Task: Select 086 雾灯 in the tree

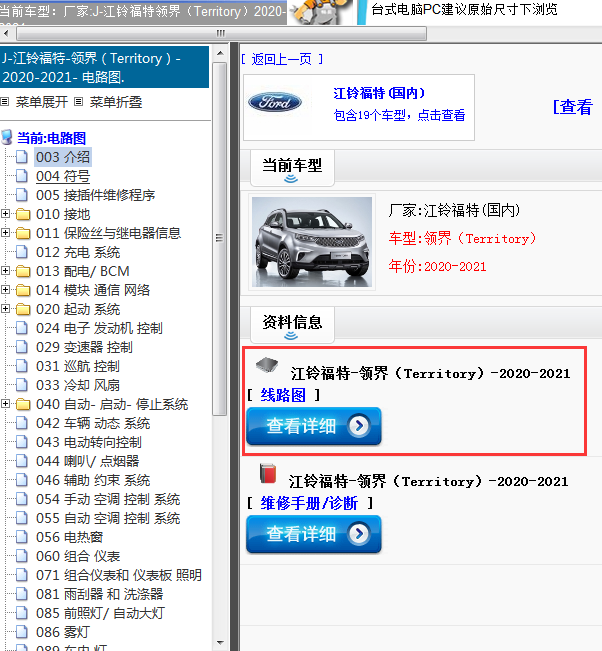Action: tap(62, 632)
